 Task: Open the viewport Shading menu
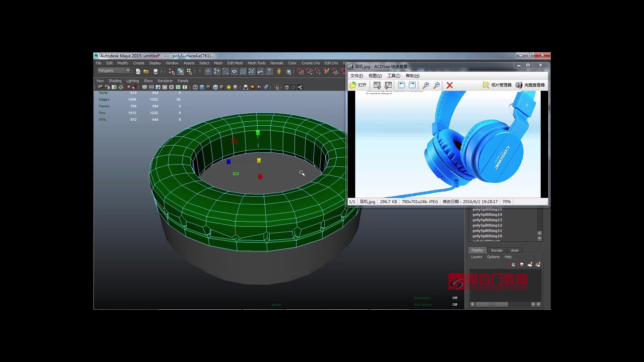[115, 81]
